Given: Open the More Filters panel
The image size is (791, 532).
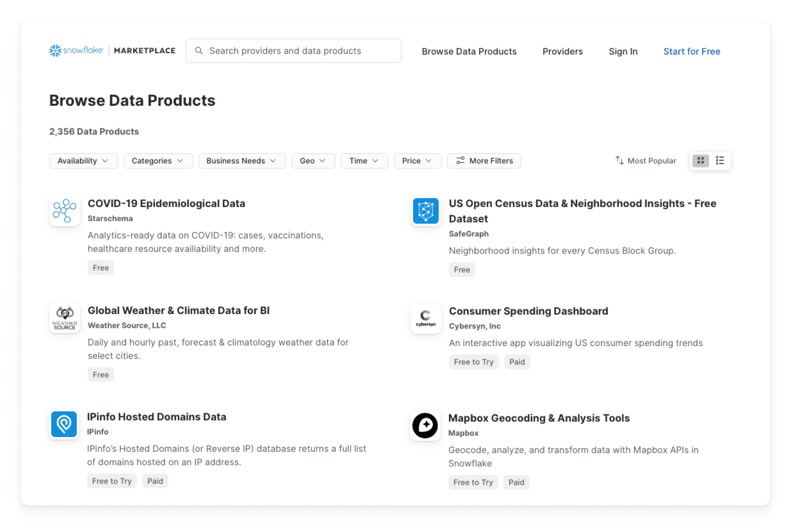Looking at the screenshot, I should (x=484, y=161).
